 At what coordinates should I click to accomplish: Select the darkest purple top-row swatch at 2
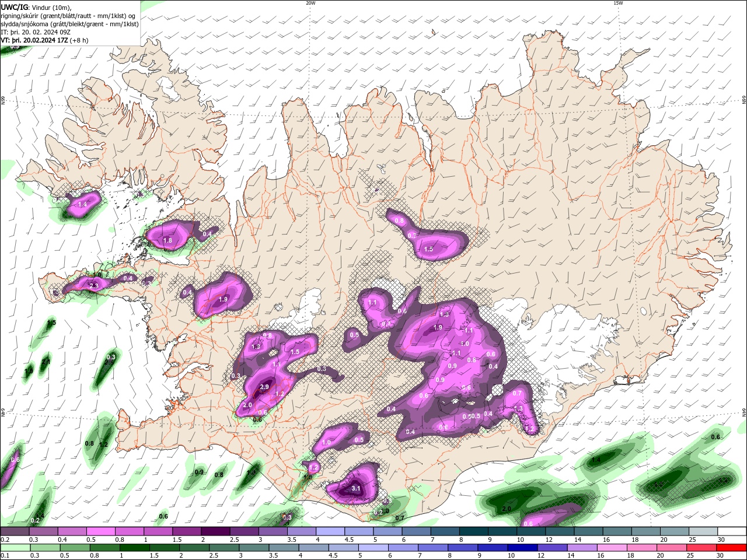click(x=215, y=531)
